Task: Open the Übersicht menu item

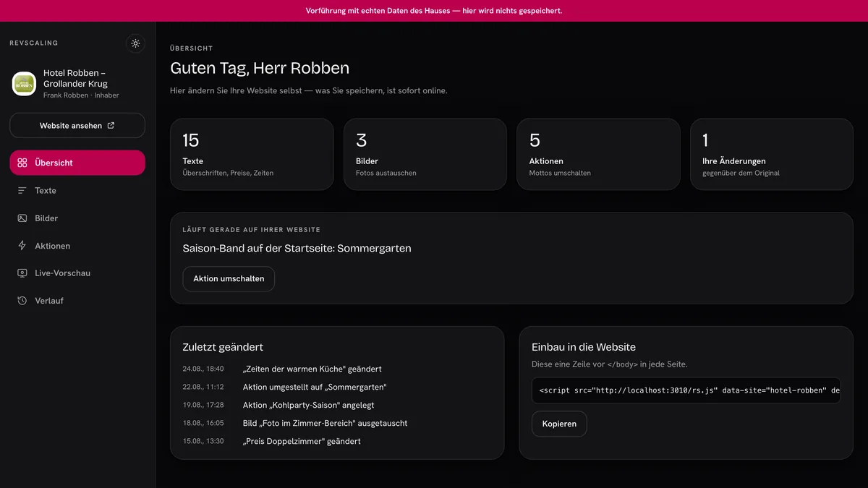Action: (77, 163)
